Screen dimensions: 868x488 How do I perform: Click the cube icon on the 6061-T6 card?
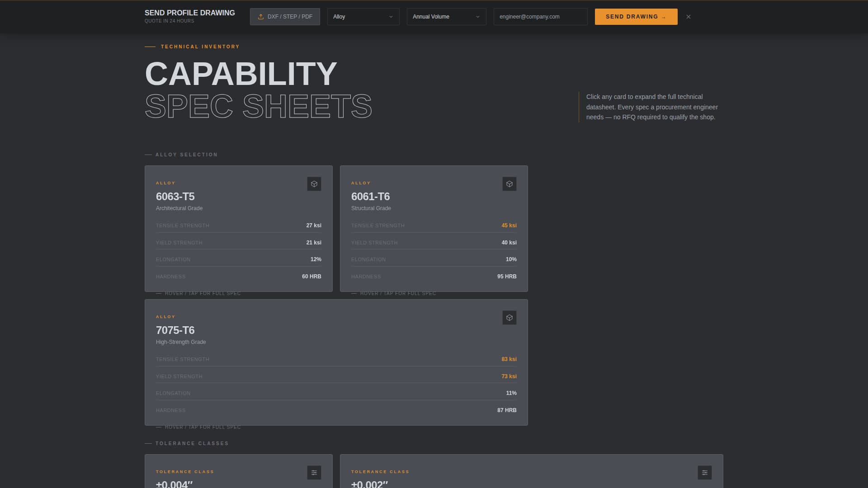pyautogui.click(x=509, y=184)
